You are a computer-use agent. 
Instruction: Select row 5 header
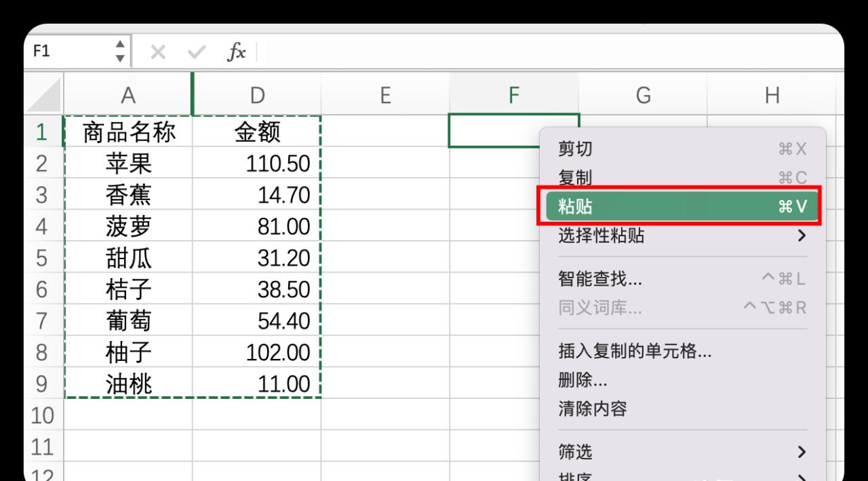[x=42, y=258]
